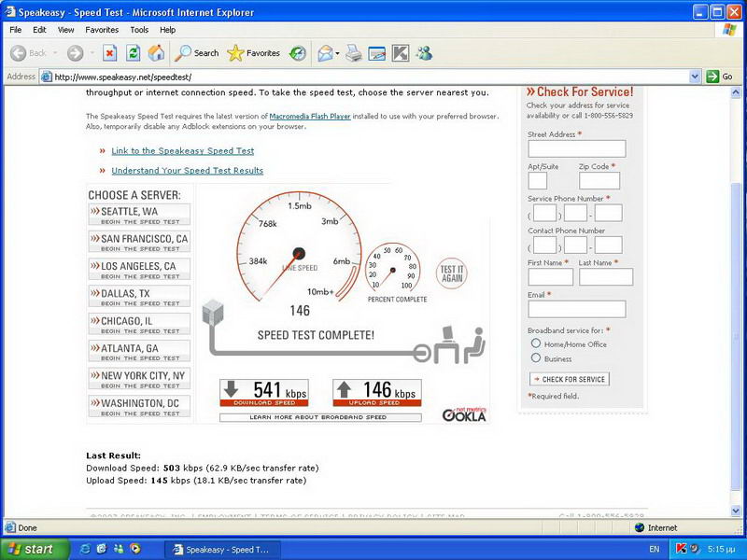
Task: Select the Atlanta, GA server
Action: pyautogui.click(x=139, y=351)
